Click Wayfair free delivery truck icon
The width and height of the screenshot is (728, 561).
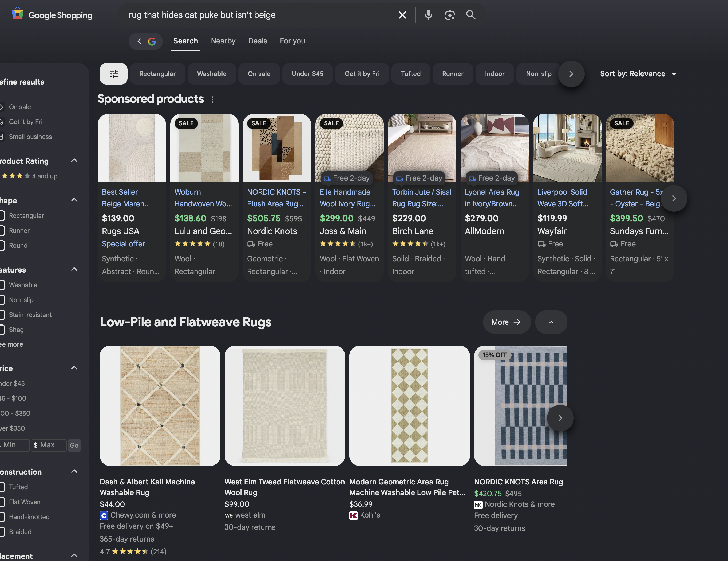point(542,244)
